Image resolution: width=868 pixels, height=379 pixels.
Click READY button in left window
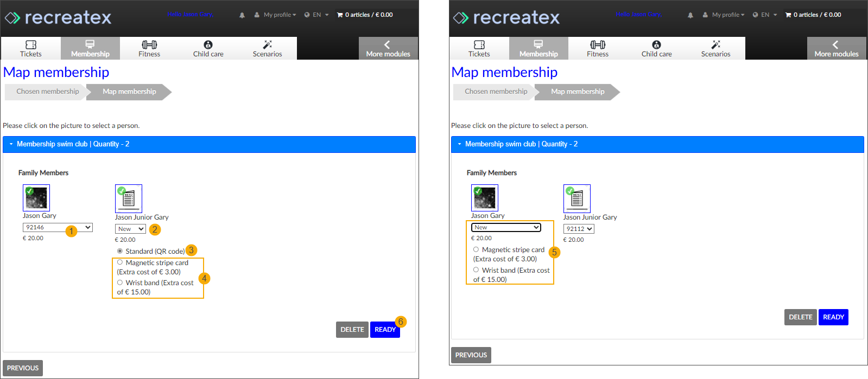[x=385, y=330]
